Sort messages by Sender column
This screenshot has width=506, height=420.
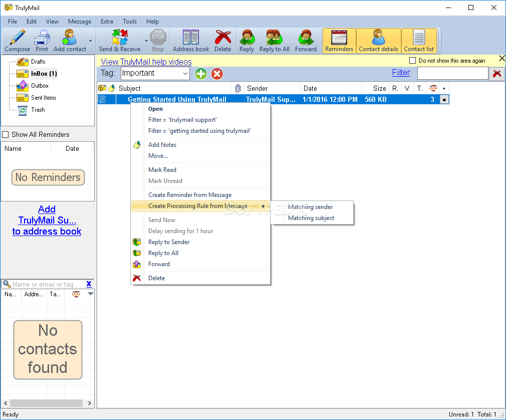272,88
